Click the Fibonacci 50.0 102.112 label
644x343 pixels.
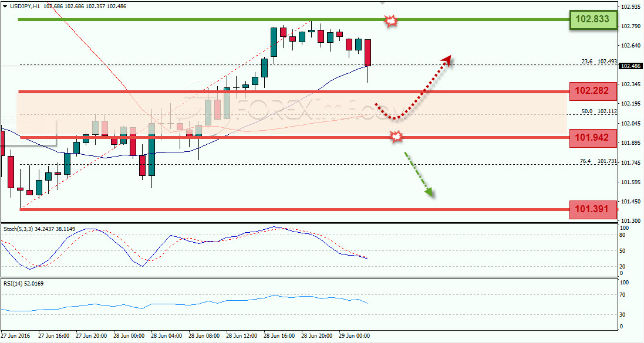(599, 111)
